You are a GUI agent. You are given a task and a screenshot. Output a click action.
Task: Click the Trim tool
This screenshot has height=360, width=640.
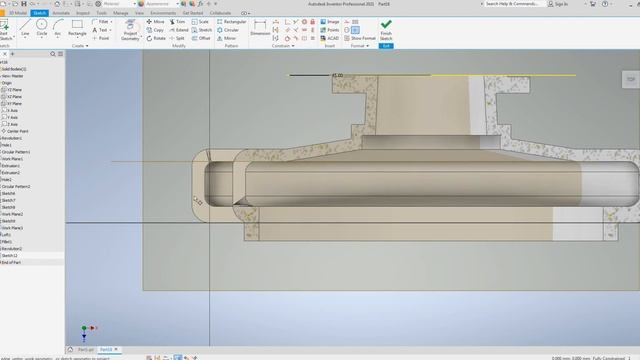(x=177, y=22)
